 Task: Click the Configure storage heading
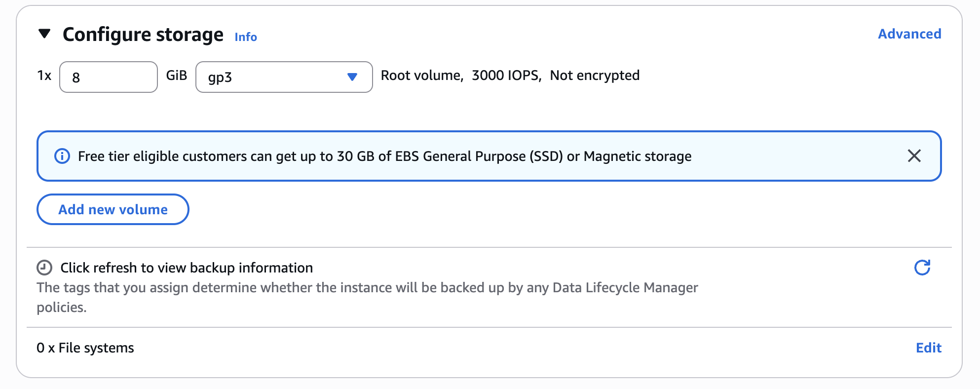point(143,35)
